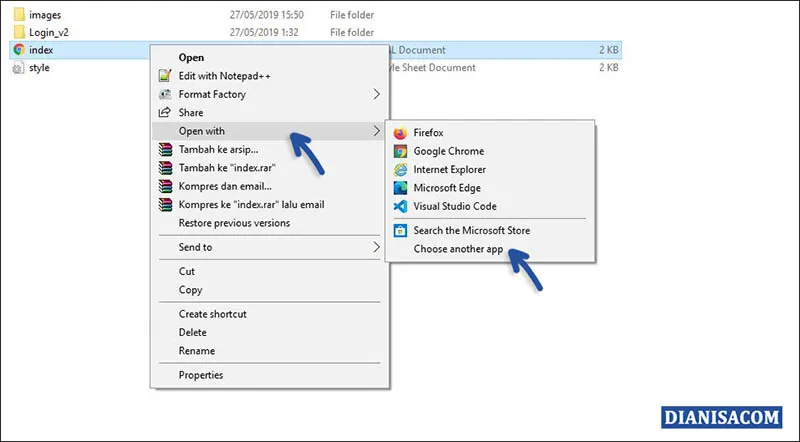Click the Internet Explorer icon
800x442 pixels.
[x=401, y=169]
